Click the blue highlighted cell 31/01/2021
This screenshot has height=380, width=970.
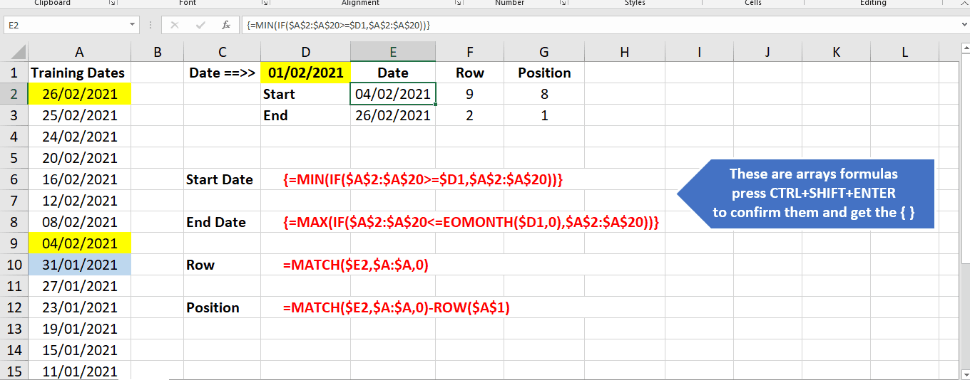[x=80, y=265]
